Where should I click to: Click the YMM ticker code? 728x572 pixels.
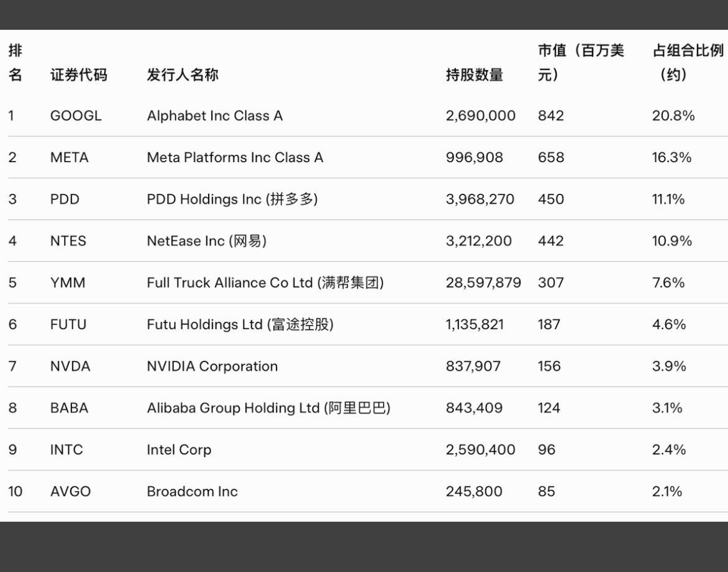68,283
